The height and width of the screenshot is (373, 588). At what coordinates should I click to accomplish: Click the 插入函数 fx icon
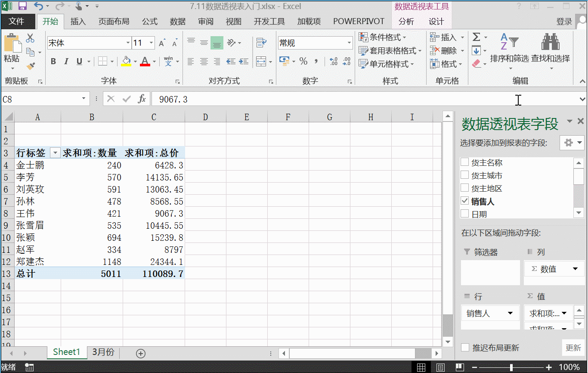pos(142,99)
